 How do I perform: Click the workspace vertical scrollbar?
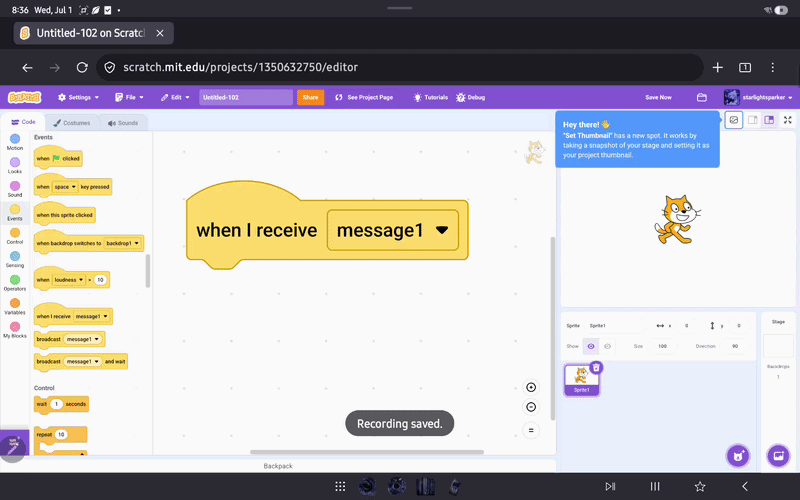(x=552, y=329)
